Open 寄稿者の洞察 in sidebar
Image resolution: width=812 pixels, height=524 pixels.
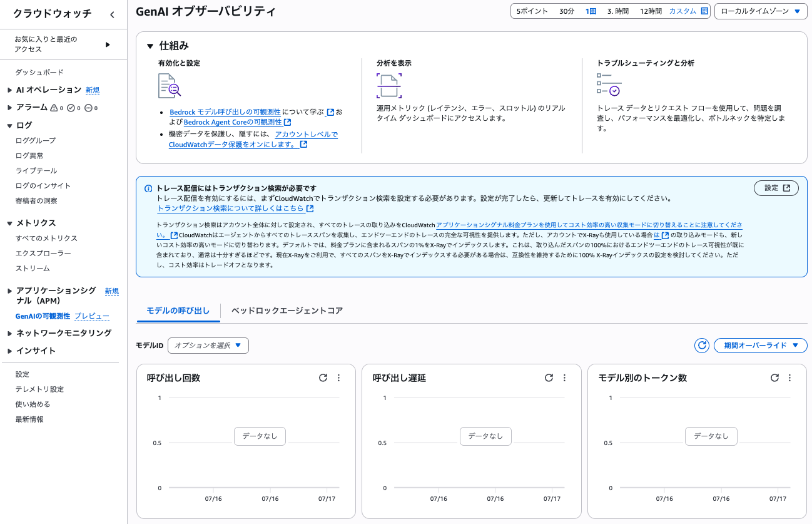pos(36,201)
